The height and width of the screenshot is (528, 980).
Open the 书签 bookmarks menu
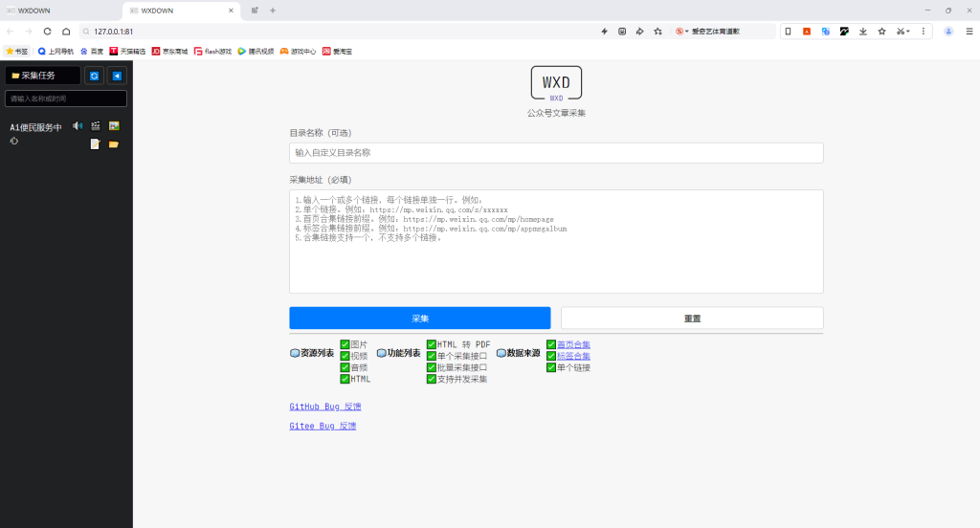click(x=17, y=52)
